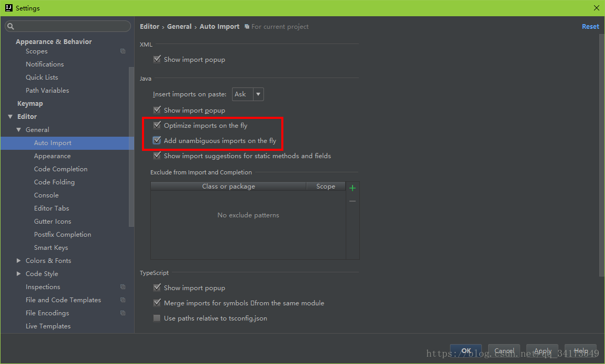Viewport: 605px width, 364px height.
Task: Add an exclude pattern with the green plus icon
Action: (x=352, y=187)
